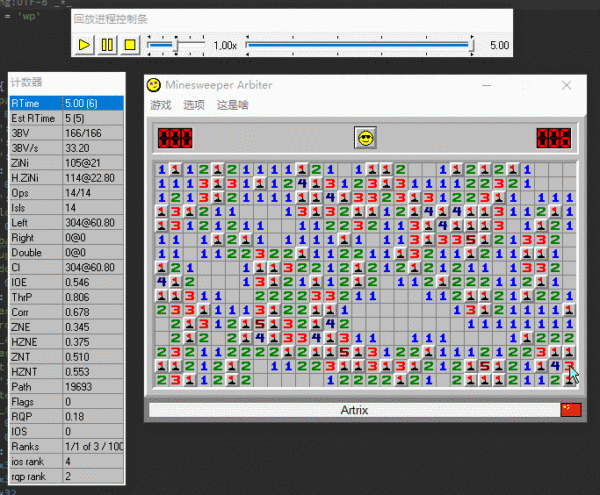Select the 3BV/s row in counters

(67, 148)
